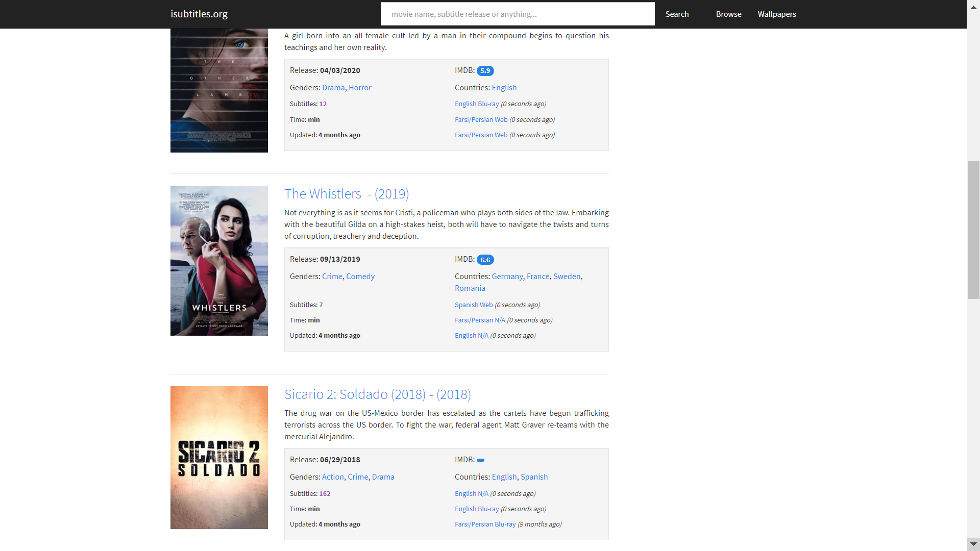Click the scrollbar down arrow

(973, 544)
